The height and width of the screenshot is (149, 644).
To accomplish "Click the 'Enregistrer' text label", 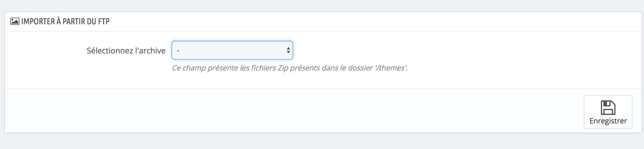I will (608, 121).
